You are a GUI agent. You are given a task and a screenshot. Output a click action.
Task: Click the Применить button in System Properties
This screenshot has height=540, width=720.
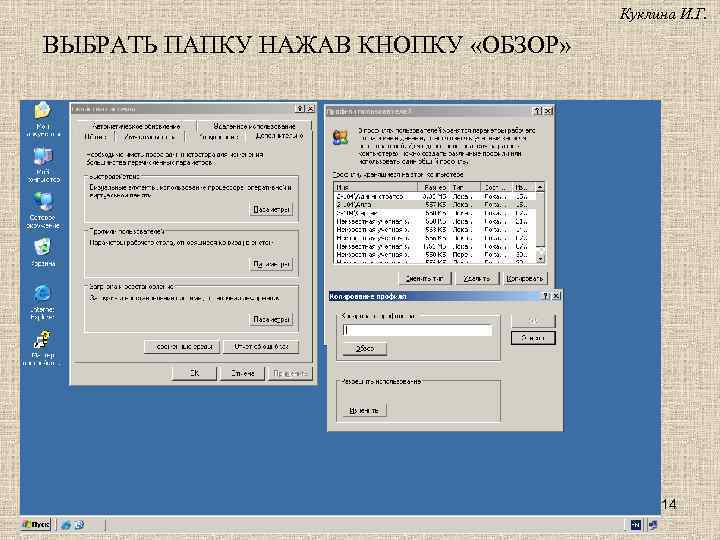coord(290,373)
